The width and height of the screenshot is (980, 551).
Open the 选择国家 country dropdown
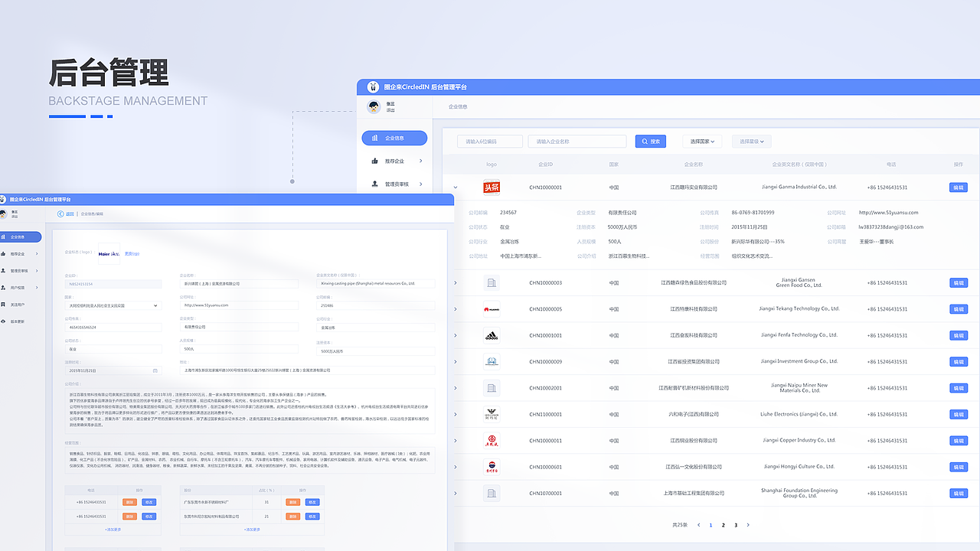click(702, 142)
